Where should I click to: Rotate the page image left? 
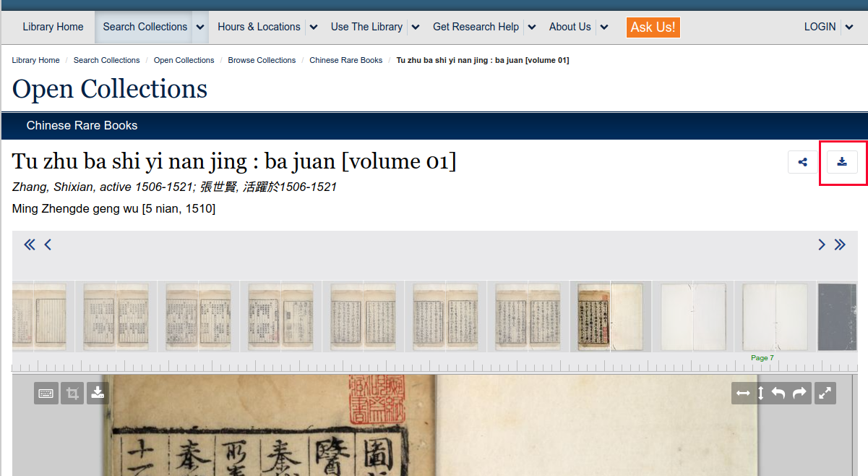778,393
